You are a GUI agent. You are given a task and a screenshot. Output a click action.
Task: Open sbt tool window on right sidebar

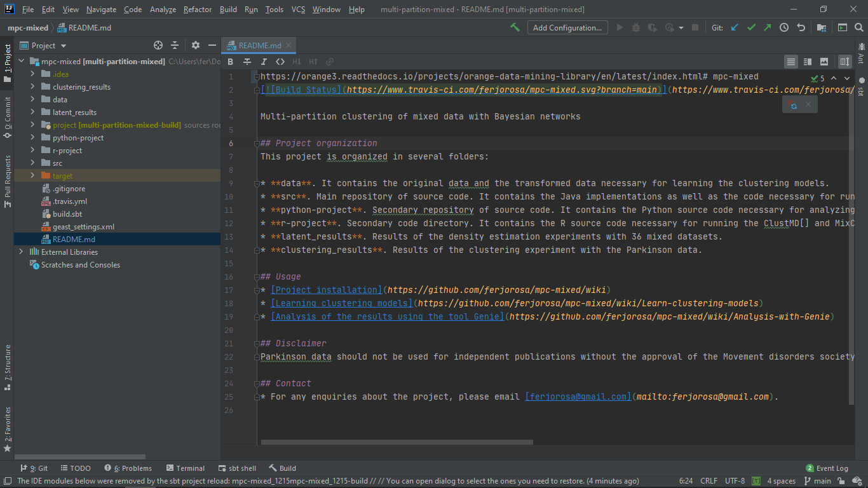click(x=861, y=86)
